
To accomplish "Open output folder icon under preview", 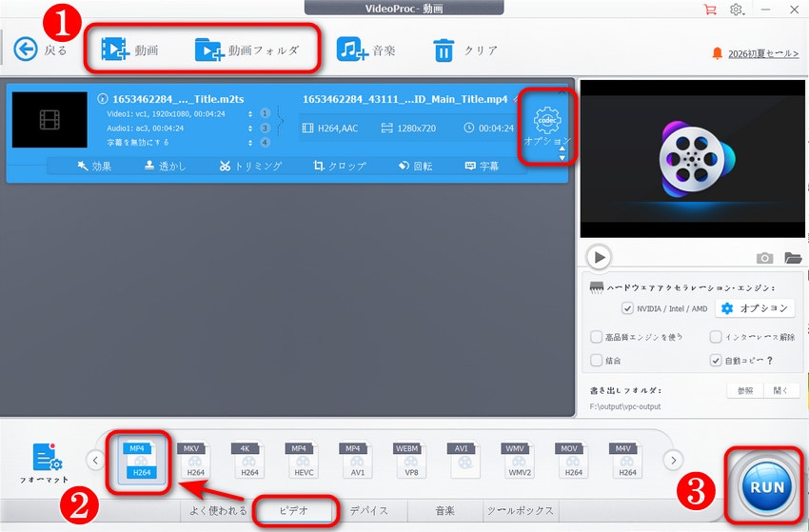I will [x=793, y=258].
